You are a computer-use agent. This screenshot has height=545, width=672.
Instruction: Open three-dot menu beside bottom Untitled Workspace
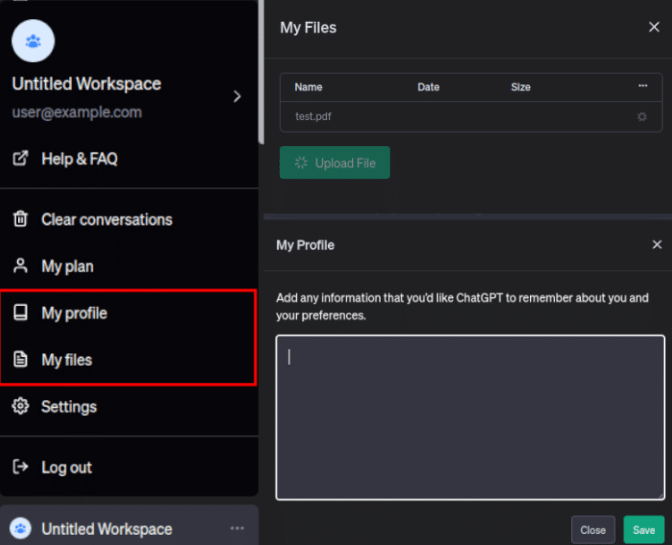[x=237, y=528]
